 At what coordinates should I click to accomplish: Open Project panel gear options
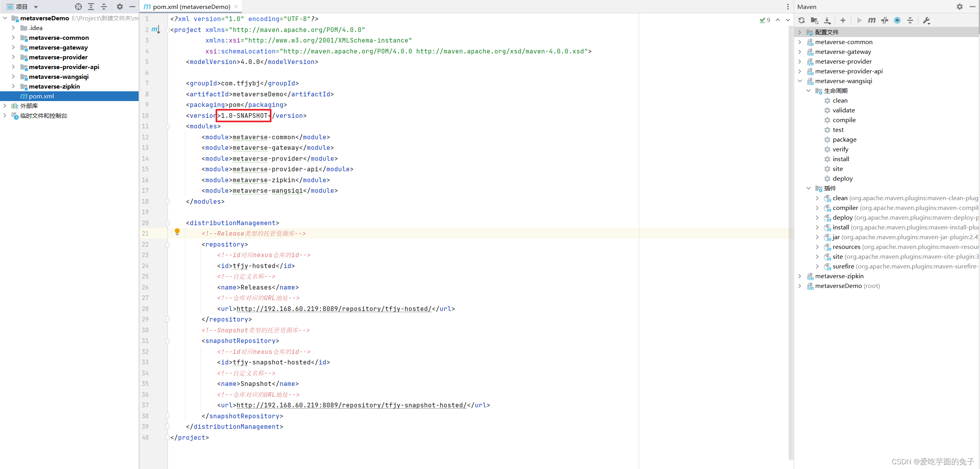tap(120, 7)
